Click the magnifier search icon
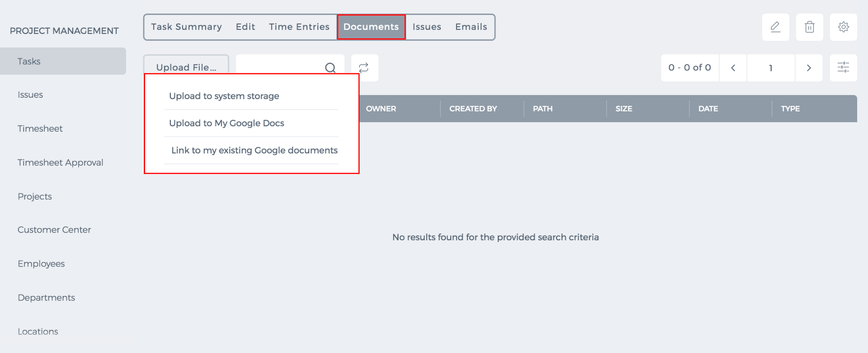Image resolution: width=868 pixels, height=353 pixels. [330, 68]
